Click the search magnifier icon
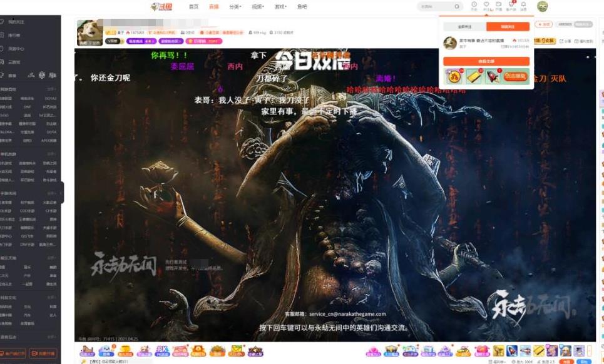 [x=457, y=6]
